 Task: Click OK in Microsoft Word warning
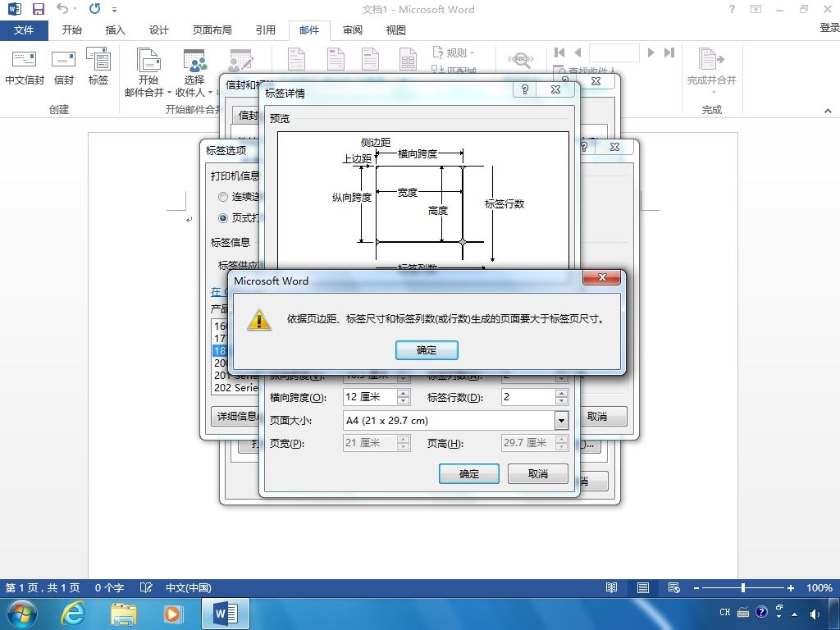pos(427,350)
